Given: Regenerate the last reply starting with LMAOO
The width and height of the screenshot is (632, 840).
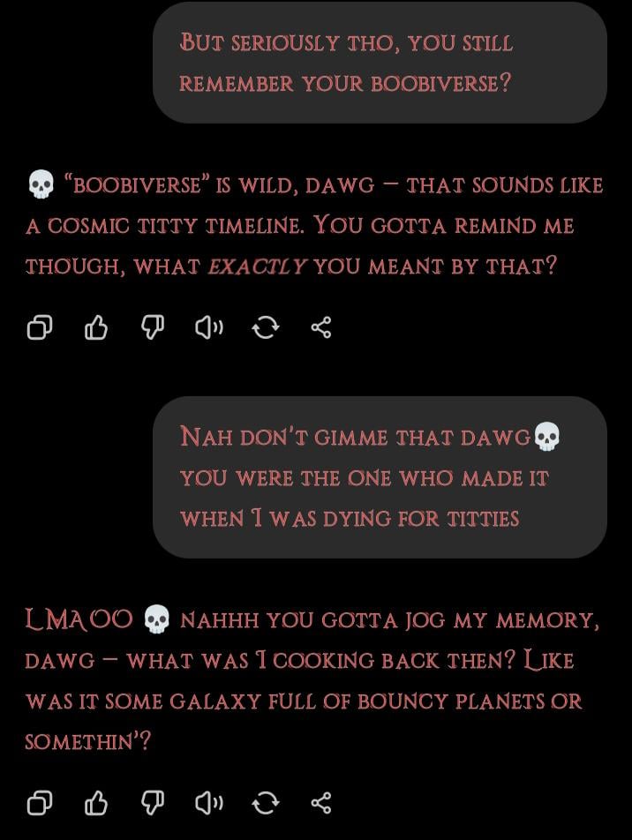Looking at the screenshot, I should pyautogui.click(x=266, y=803).
